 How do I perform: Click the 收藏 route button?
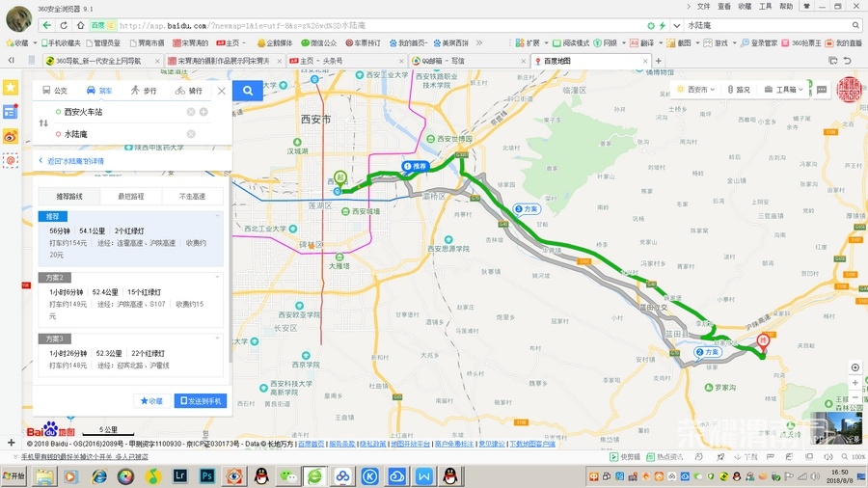pos(151,401)
